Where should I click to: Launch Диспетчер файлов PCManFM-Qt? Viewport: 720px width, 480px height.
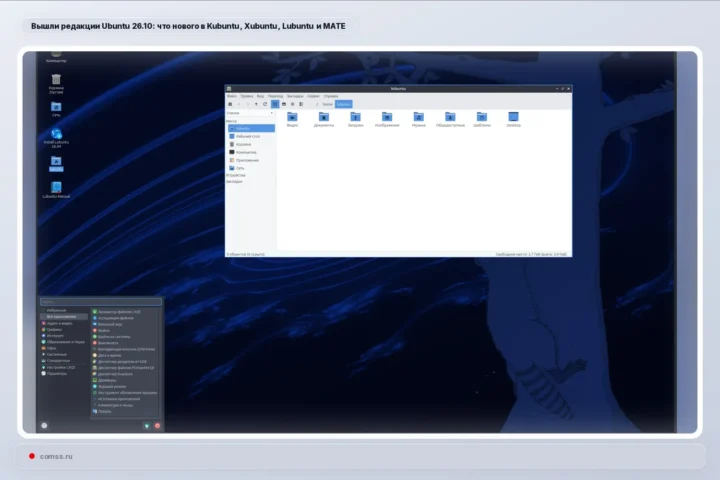pyautogui.click(x=125, y=368)
